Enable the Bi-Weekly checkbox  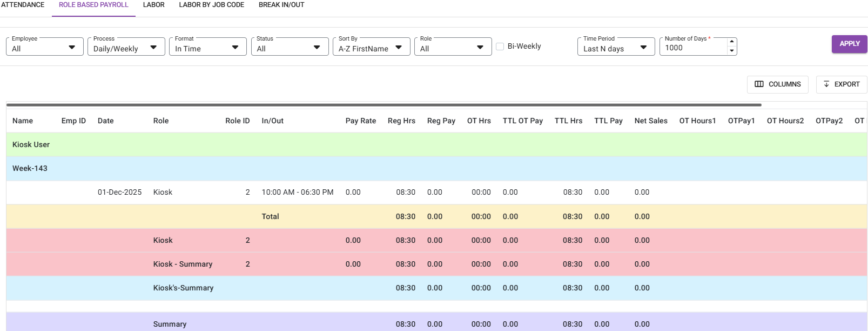pyautogui.click(x=500, y=47)
